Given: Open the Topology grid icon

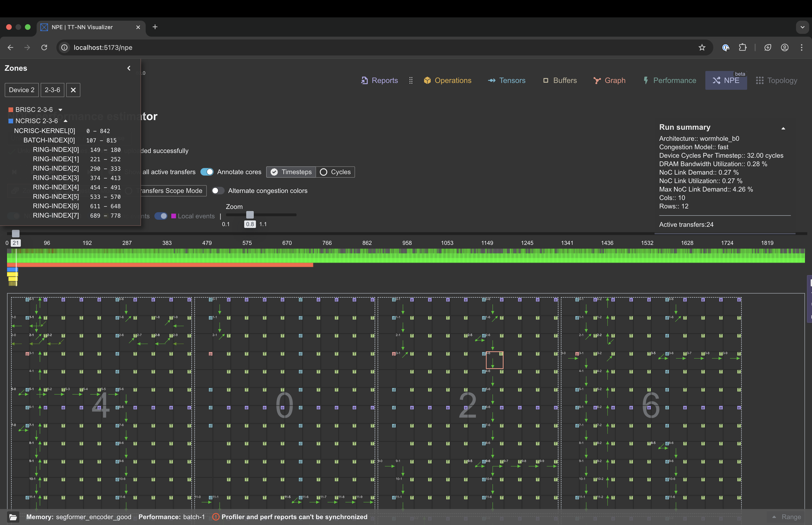Looking at the screenshot, I should pos(760,80).
